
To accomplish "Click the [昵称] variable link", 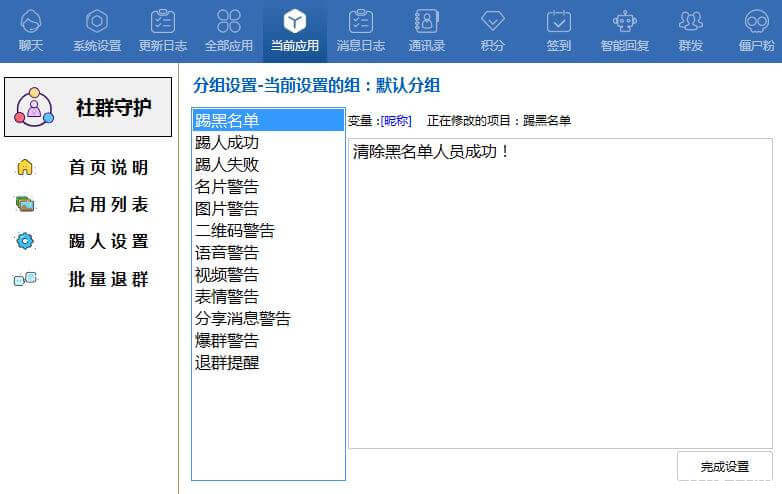I will [396, 121].
